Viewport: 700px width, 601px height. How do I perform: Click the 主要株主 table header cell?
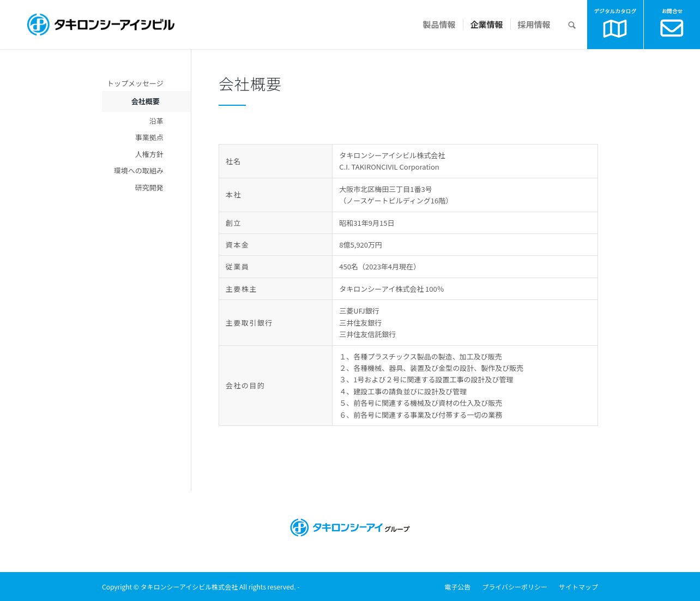coord(275,289)
